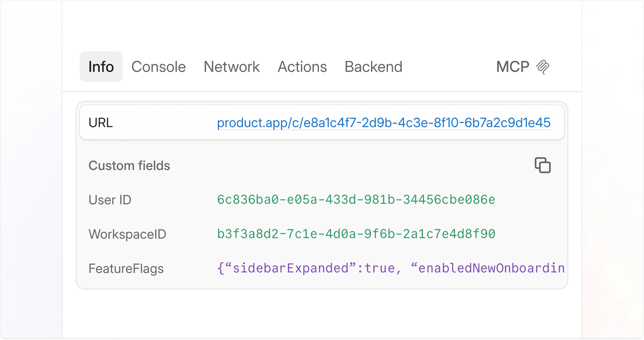This screenshot has width=644, height=340.
Task: Open the product.app URL link
Action: 384,123
